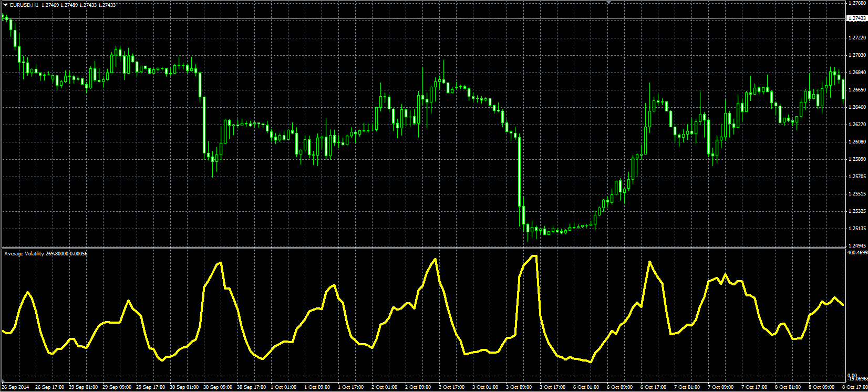Click the current price tag 1.27433
This screenshot has height=392, width=868.
[856, 18]
